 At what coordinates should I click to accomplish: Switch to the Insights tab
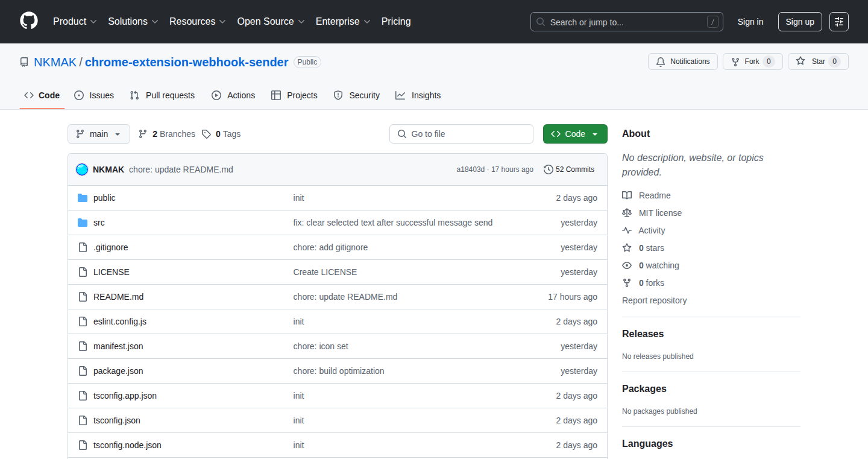click(x=418, y=95)
